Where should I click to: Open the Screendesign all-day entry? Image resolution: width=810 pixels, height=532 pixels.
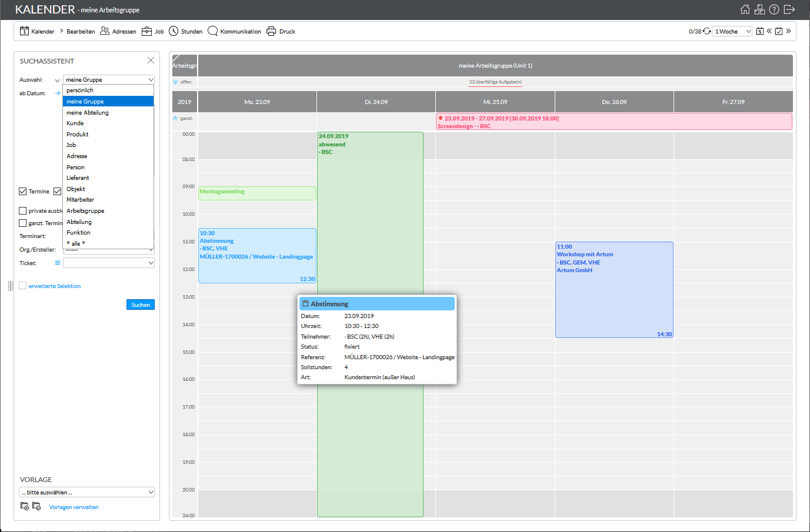(614, 122)
